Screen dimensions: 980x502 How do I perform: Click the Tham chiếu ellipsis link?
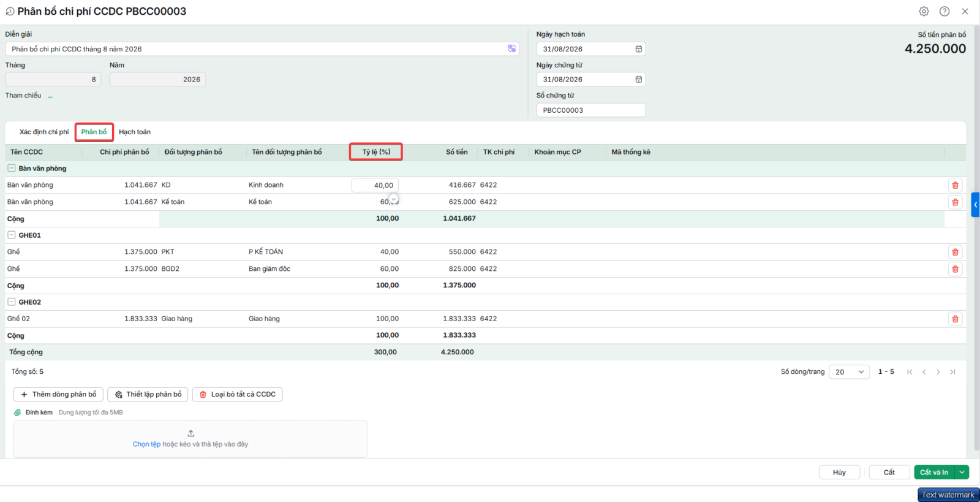point(50,96)
